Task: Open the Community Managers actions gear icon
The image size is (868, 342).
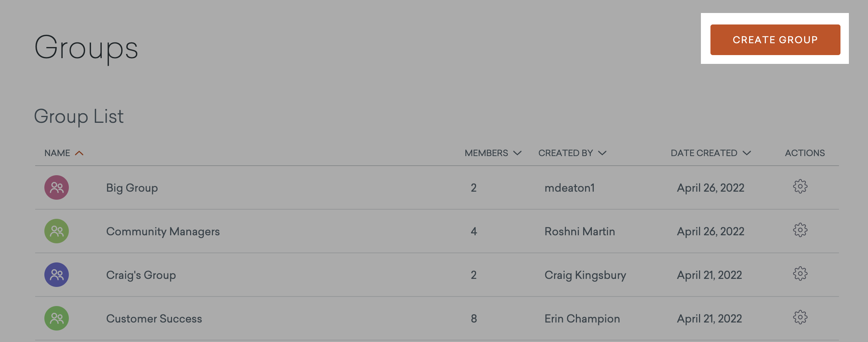Action: pos(800,230)
